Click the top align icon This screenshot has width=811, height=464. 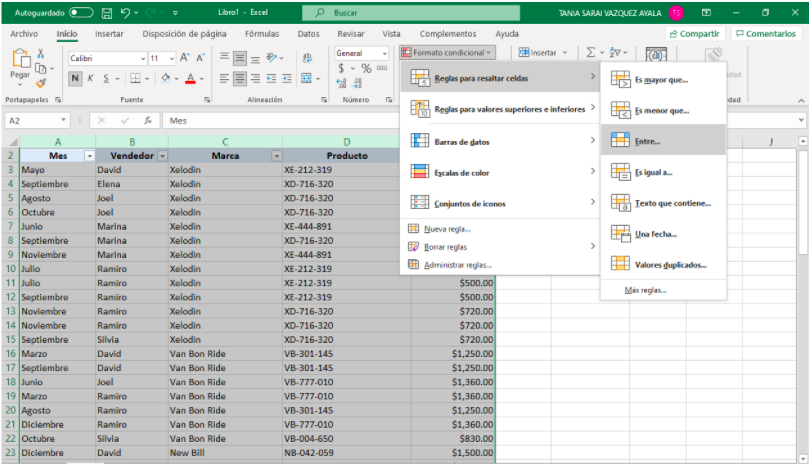(224, 57)
